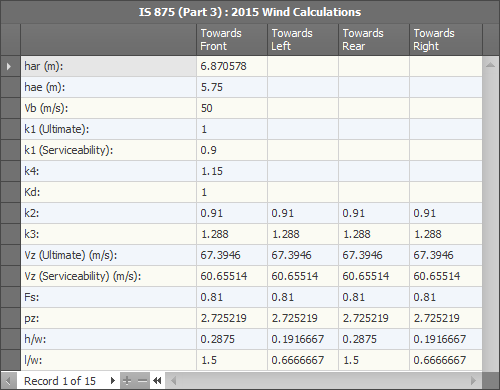Click empty har cell under Towards Left
The height and width of the screenshot is (390, 500).
(x=303, y=66)
